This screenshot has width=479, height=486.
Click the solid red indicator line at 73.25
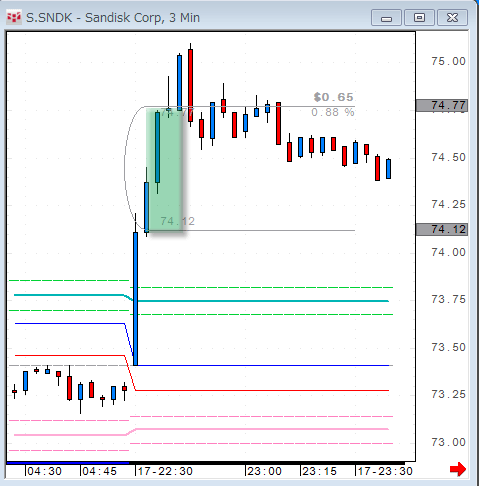tap(262, 390)
